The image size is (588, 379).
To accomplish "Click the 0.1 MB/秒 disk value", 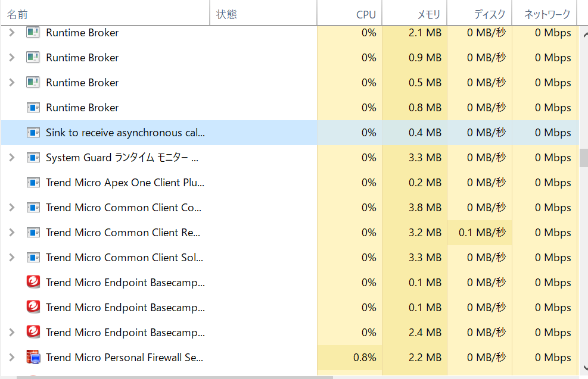I will point(482,233).
